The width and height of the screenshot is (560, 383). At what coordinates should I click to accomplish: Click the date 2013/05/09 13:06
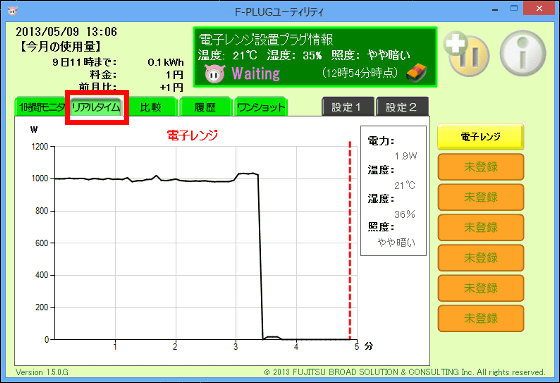click(66, 32)
